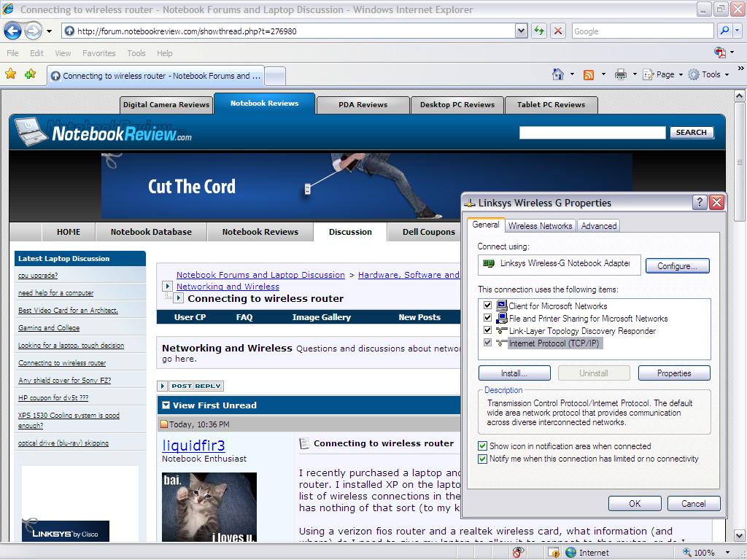The height and width of the screenshot is (560, 747).
Task: Open the search provider dropdown arrow
Action: (x=737, y=31)
